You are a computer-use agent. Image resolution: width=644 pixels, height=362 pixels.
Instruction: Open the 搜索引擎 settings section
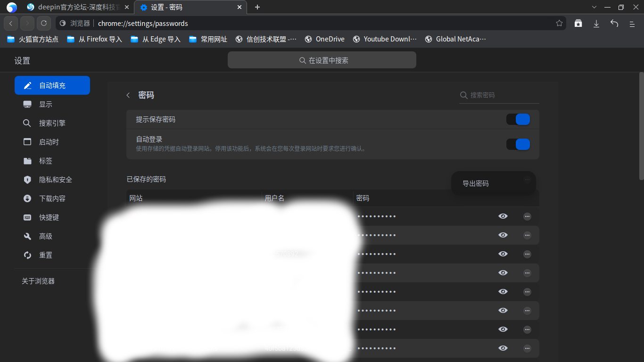(52, 123)
